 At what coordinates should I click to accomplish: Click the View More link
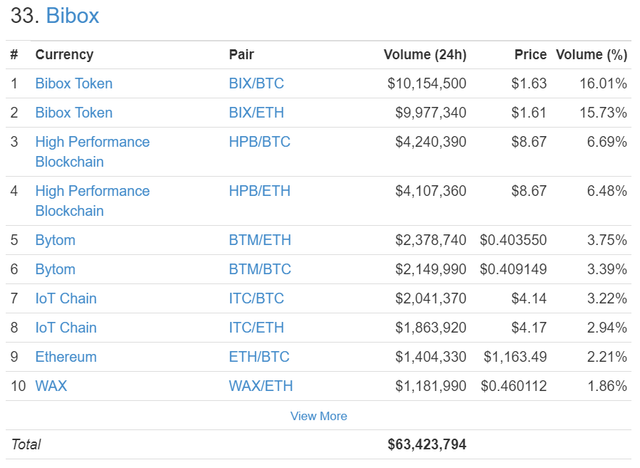[318, 416]
